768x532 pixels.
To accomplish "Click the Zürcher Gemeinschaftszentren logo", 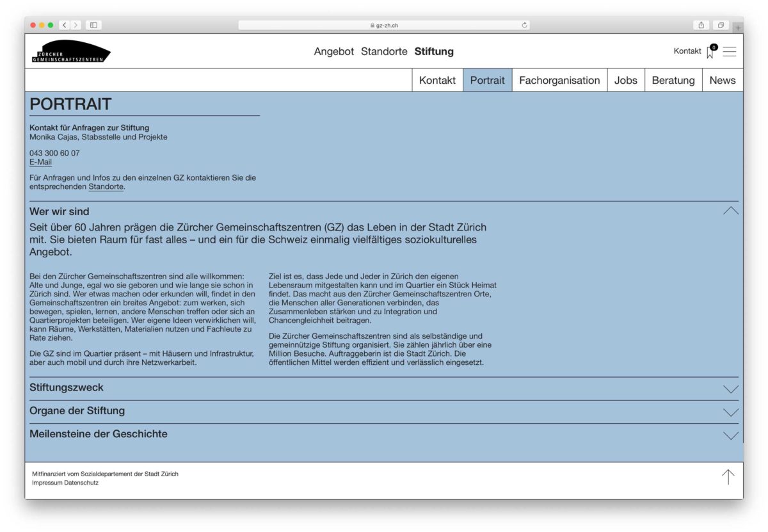I will 70,52.
